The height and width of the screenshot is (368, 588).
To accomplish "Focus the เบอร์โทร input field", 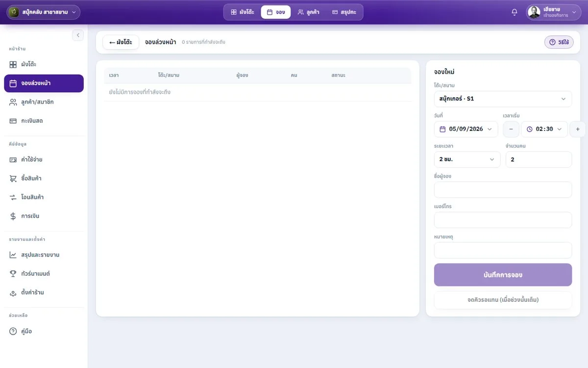I will (503, 220).
